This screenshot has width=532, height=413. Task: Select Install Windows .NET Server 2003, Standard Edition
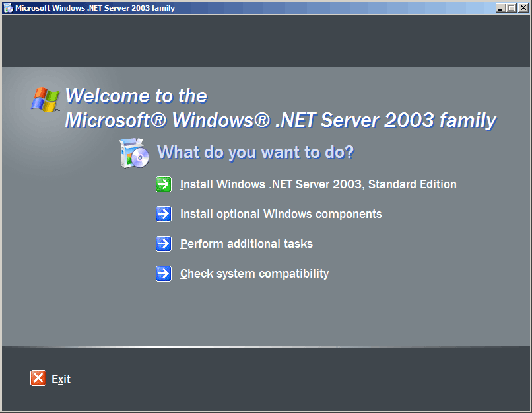[x=318, y=184]
